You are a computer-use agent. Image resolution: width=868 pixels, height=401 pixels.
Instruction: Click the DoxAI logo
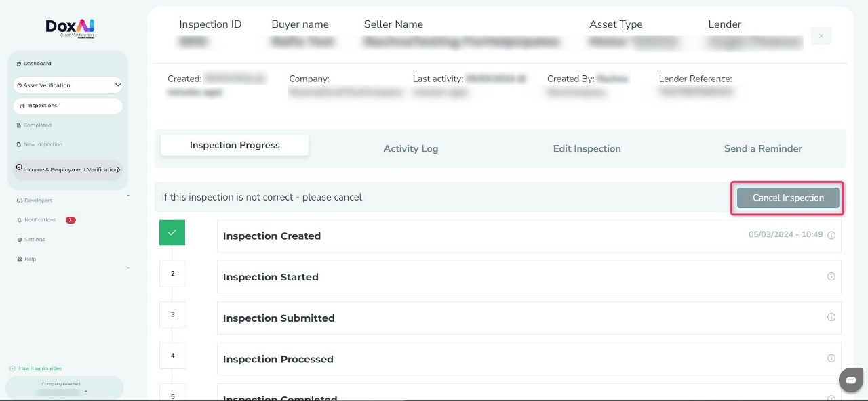(x=70, y=27)
